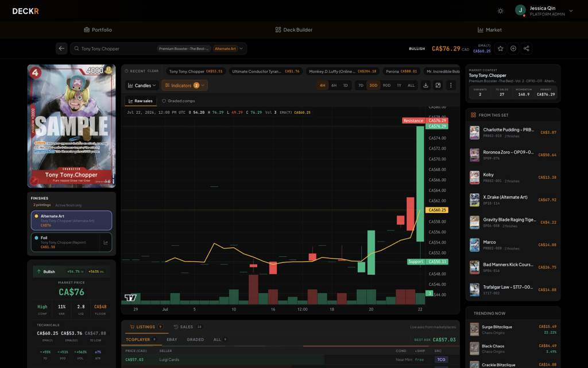Screen dimensions: 588x368
Task: Set chart range to ALL
Action: 411,85
